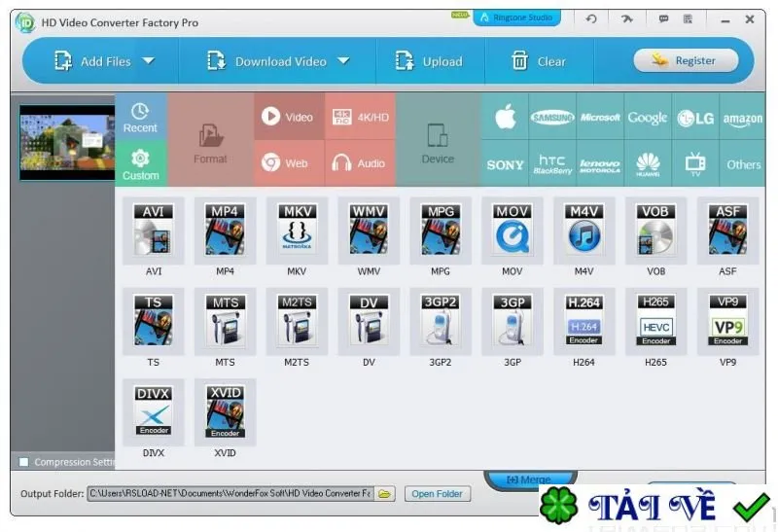Image resolution: width=778 pixels, height=532 pixels.
Task: Show Recent formats
Action: [141, 117]
